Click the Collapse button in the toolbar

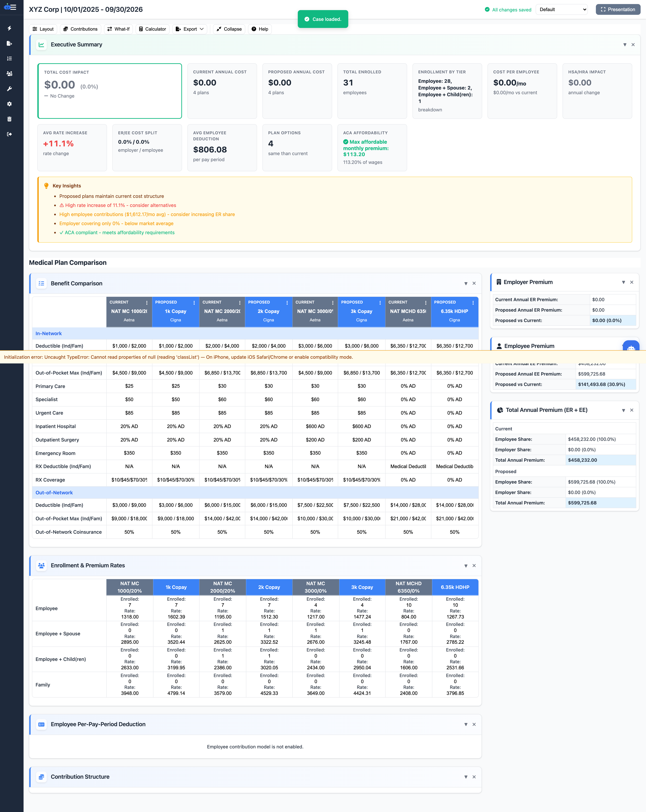pos(229,29)
